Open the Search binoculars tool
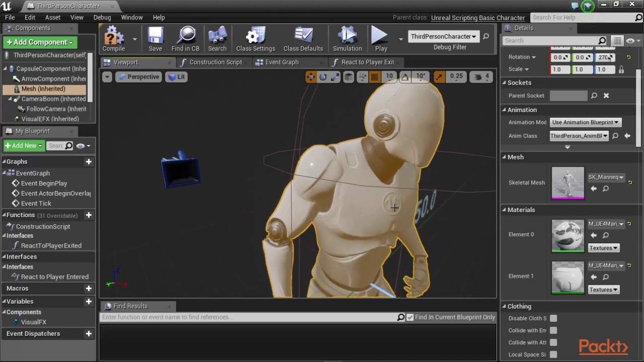The height and width of the screenshot is (362, 644). [217, 39]
